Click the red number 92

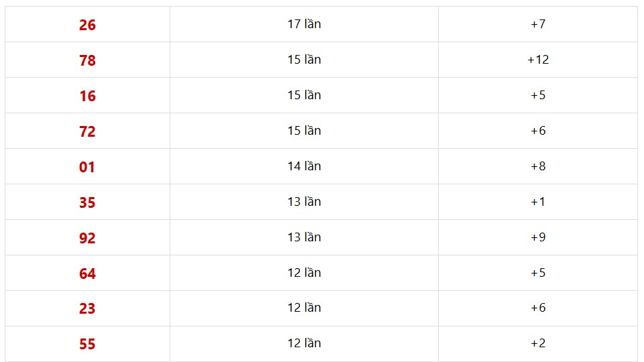coord(87,238)
